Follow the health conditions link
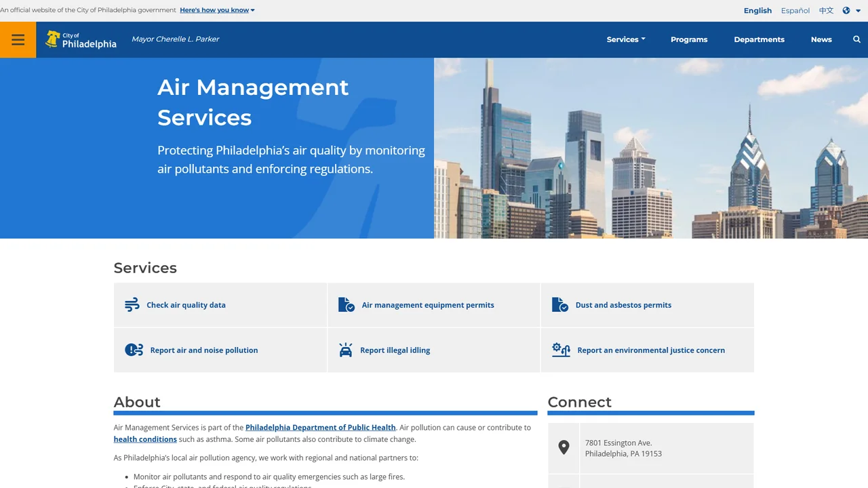The image size is (868, 488). tap(145, 439)
